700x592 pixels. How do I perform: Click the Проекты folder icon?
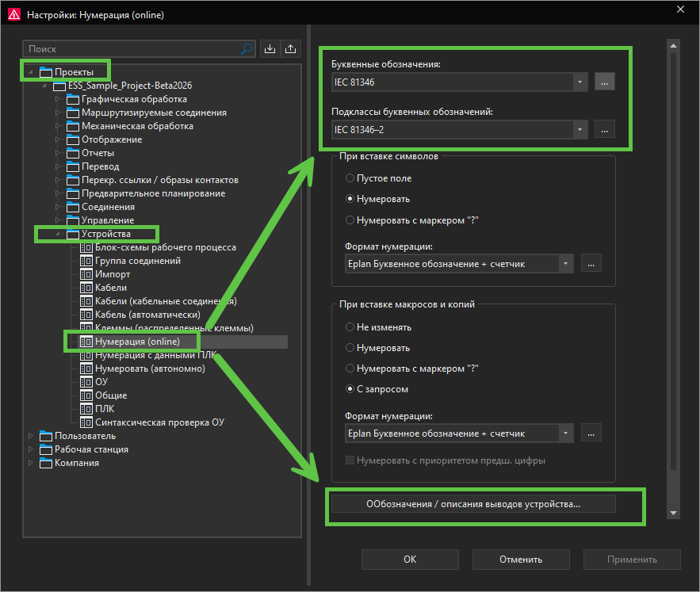pyautogui.click(x=46, y=72)
